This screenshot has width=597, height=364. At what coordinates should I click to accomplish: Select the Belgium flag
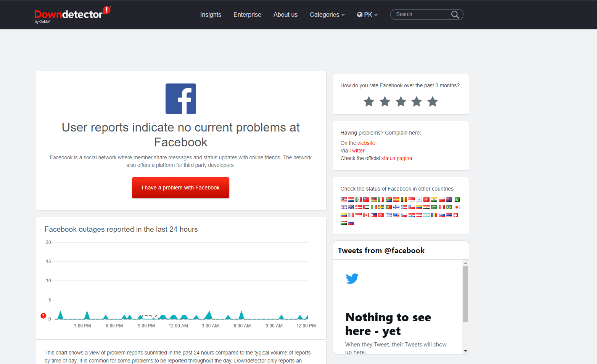click(404, 200)
